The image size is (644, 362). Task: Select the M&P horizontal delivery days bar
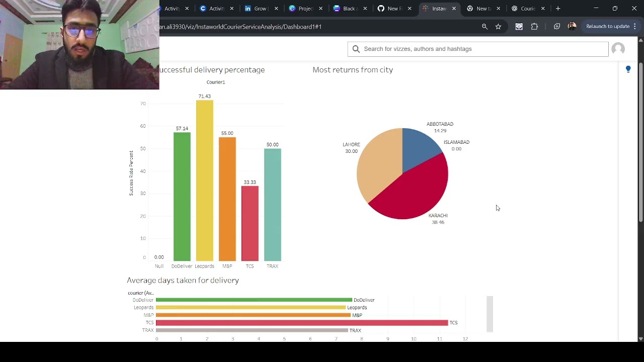point(253,315)
